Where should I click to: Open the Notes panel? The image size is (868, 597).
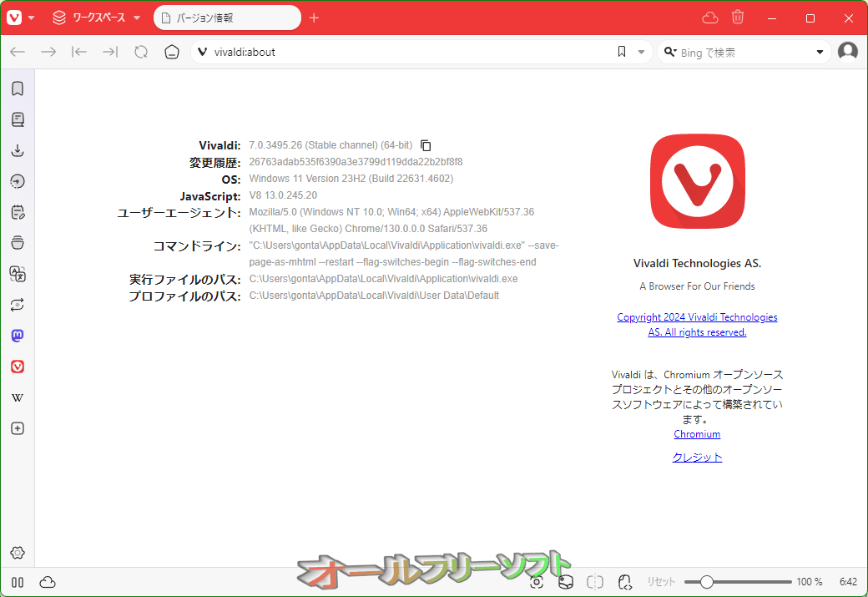pos(17,211)
